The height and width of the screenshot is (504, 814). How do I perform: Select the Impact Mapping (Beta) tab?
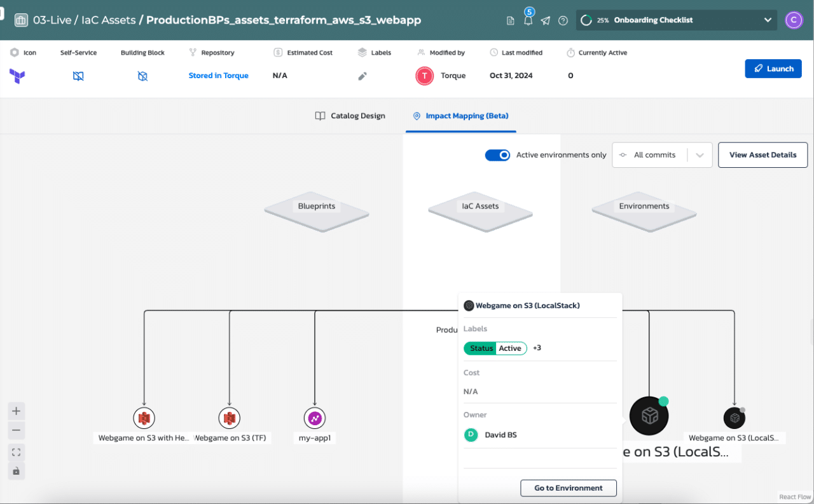pos(460,116)
